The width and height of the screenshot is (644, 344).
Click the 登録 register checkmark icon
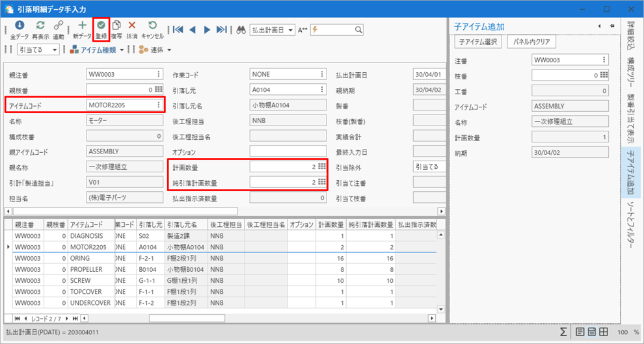[x=101, y=26]
